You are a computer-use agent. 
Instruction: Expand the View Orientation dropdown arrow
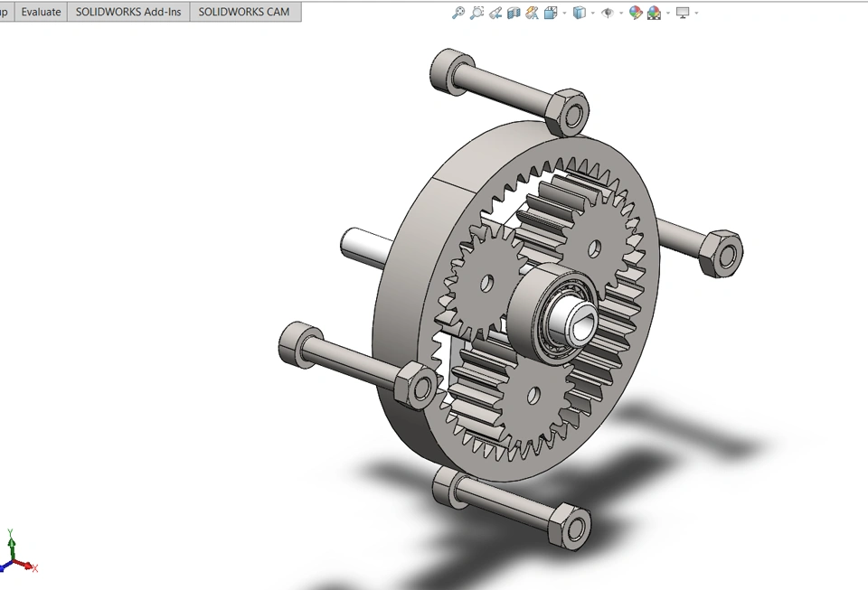click(563, 13)
